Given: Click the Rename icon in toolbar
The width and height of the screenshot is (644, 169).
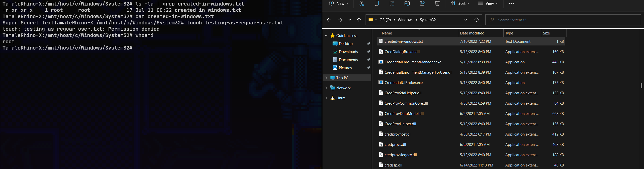Looking at the screenshot, I should (x=407, y=3).
